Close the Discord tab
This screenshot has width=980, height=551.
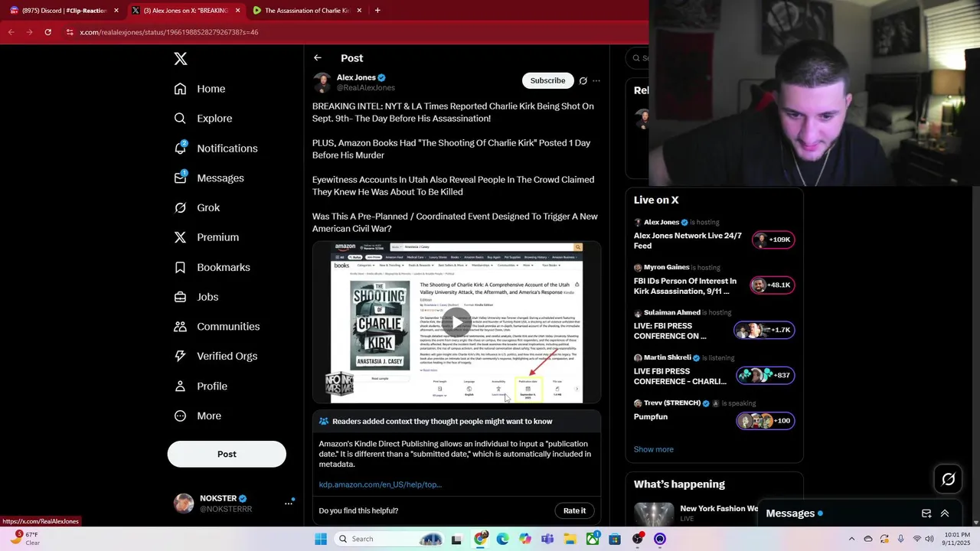coord(116,11)
